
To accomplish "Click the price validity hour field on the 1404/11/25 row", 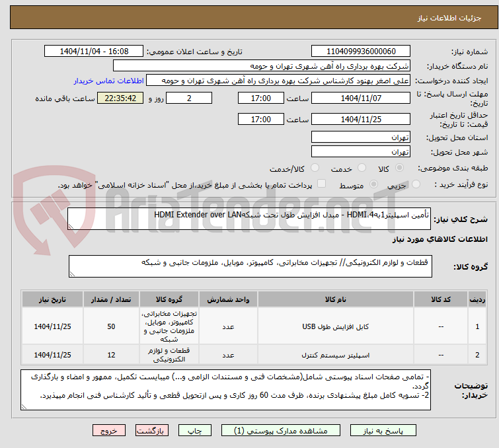I will coord(260,120).
